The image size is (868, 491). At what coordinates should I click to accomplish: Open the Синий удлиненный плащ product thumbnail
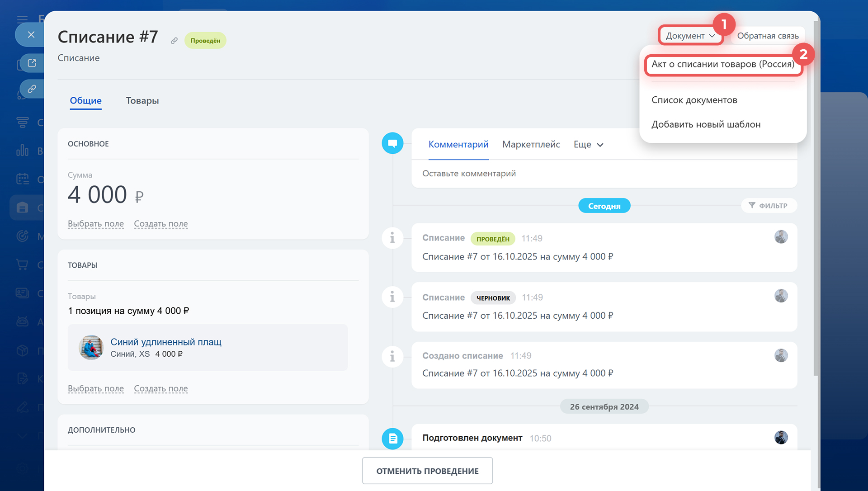tap(91, 348)
